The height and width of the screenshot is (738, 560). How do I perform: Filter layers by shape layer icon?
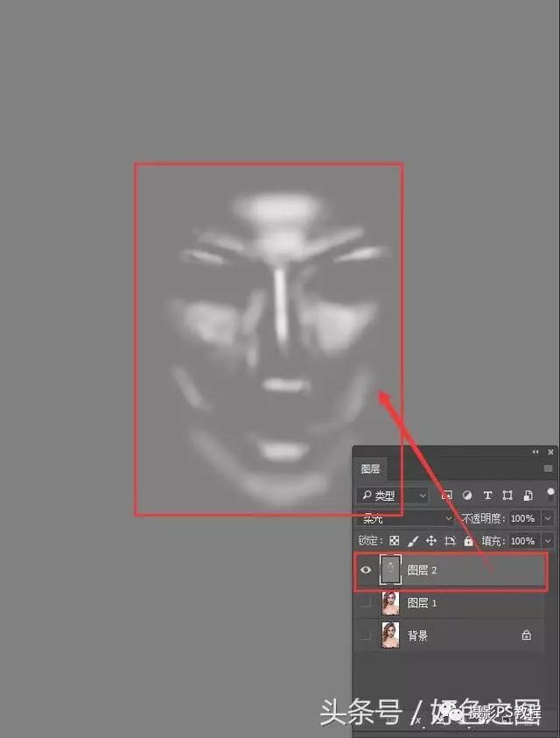[507, 496]
